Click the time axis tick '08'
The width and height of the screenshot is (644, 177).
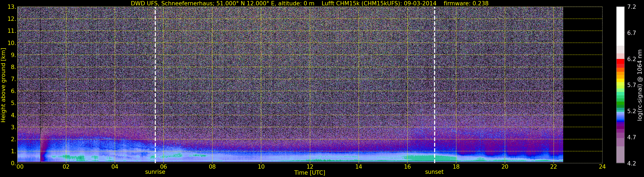click(212, 167)
